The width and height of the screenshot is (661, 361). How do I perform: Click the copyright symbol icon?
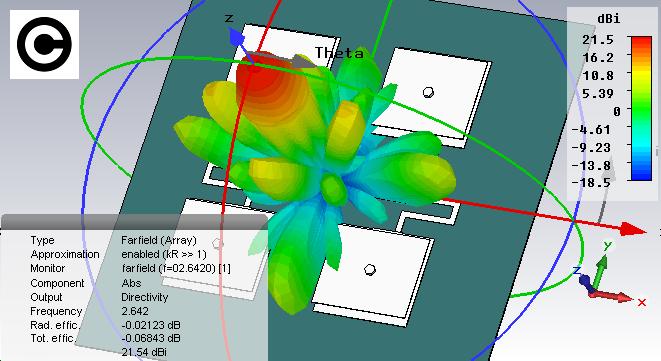pos(44,44)
